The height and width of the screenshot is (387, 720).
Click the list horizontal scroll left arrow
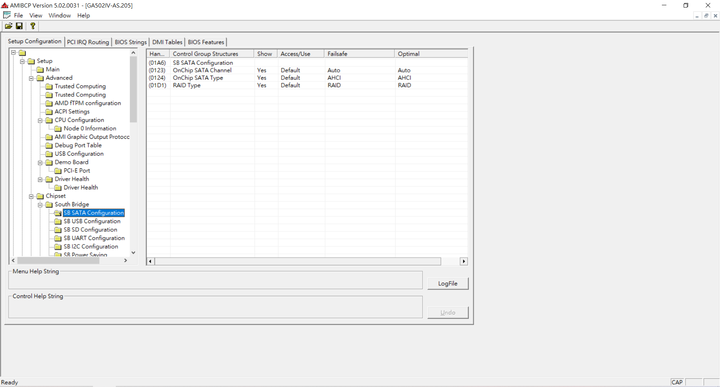151,261
